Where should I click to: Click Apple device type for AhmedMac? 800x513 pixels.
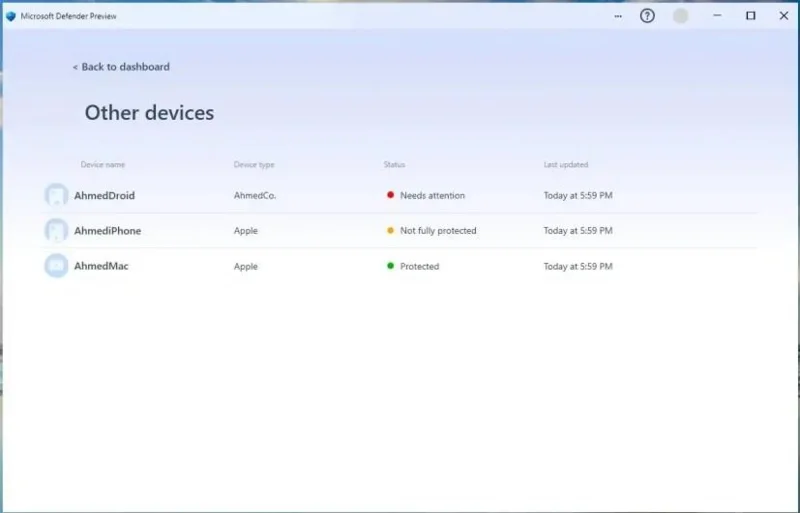246,266
